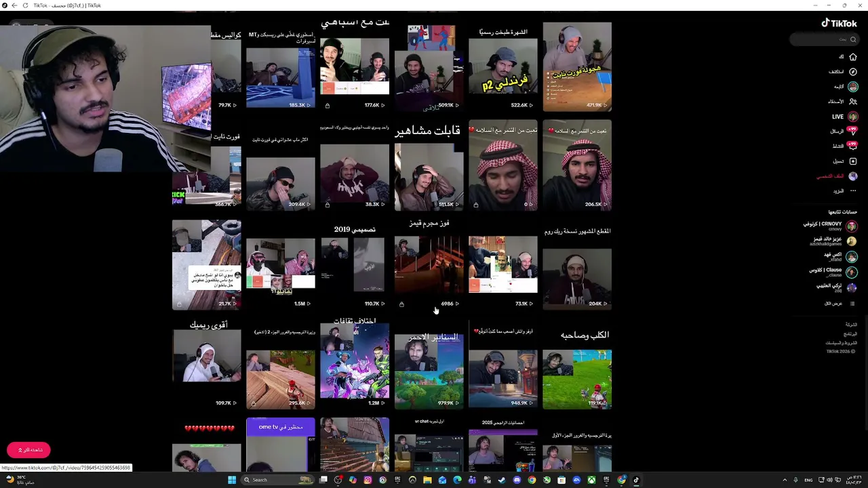Image resolution: width=868 pixels, height=488 pixels.
Task: Open Microsoft Edge from the taskbar
Action: [x=457, y=480]
